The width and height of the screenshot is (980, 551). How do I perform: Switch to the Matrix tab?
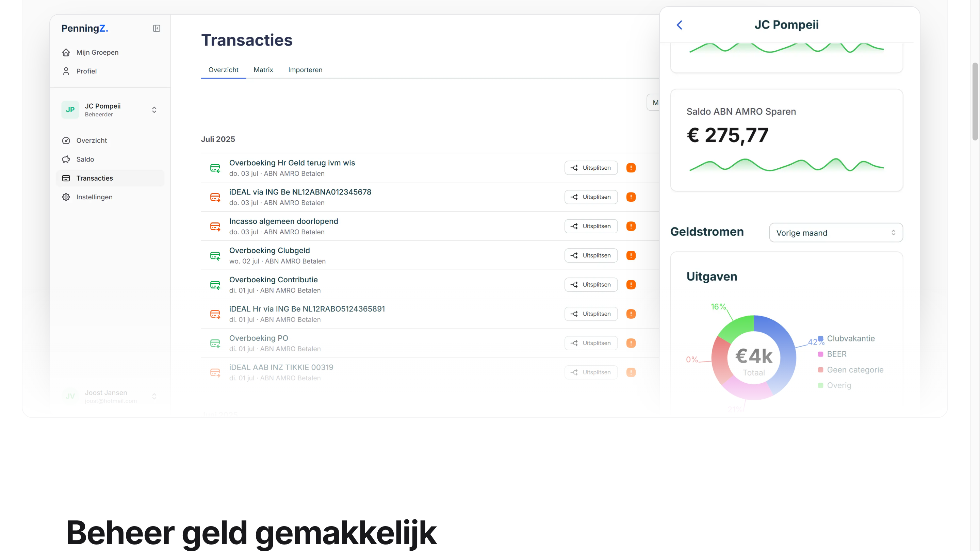(263, 70)
